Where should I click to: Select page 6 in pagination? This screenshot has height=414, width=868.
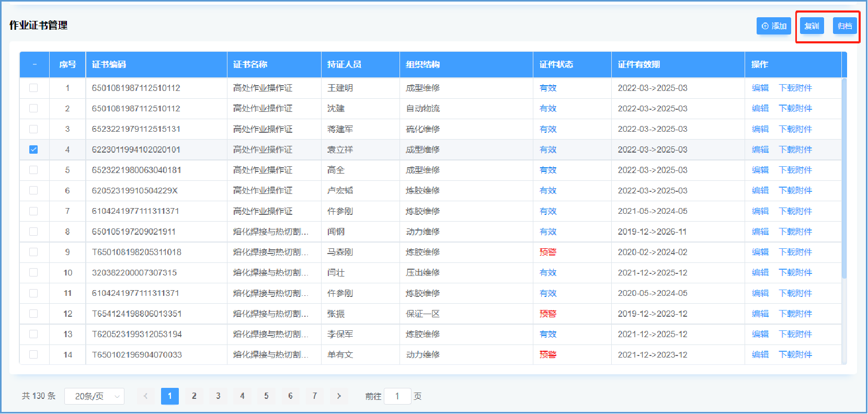tap(290, 396)
